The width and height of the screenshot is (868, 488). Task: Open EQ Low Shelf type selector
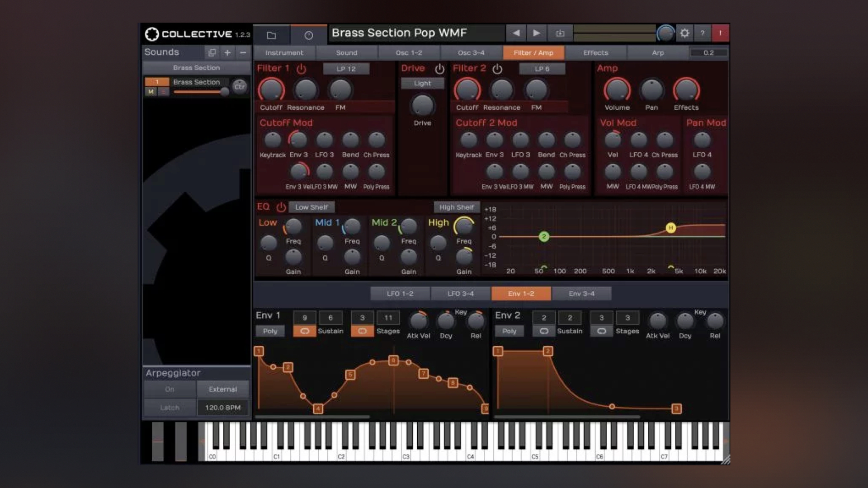tap(311, 207)
